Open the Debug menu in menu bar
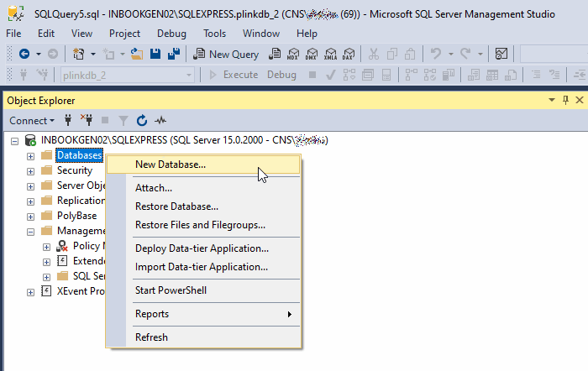The height and width of the screenshot is (371, 588). point(171,34)
